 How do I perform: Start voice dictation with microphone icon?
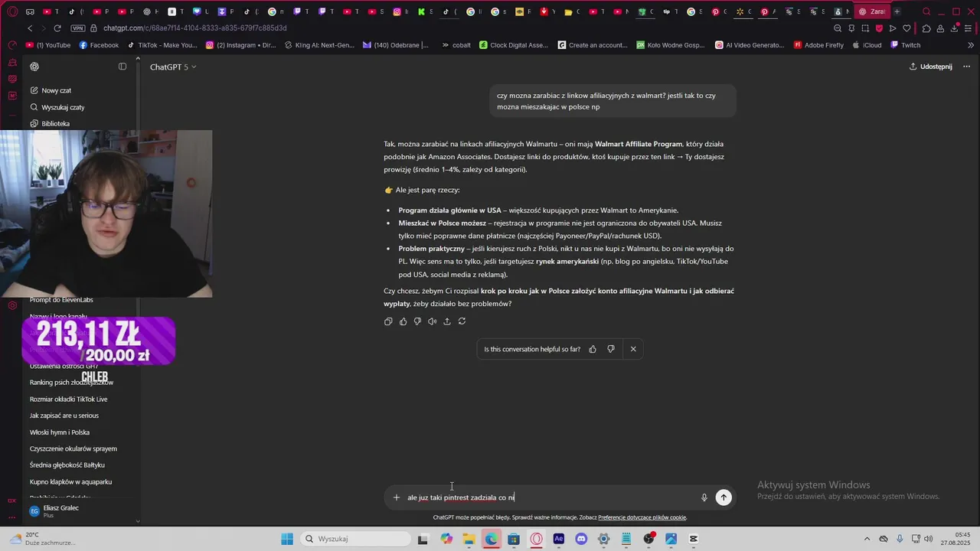(x=704, y=497)
